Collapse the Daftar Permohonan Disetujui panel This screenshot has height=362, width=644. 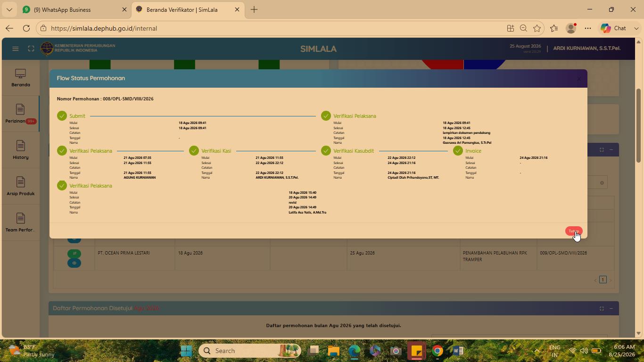pos(611,308)
